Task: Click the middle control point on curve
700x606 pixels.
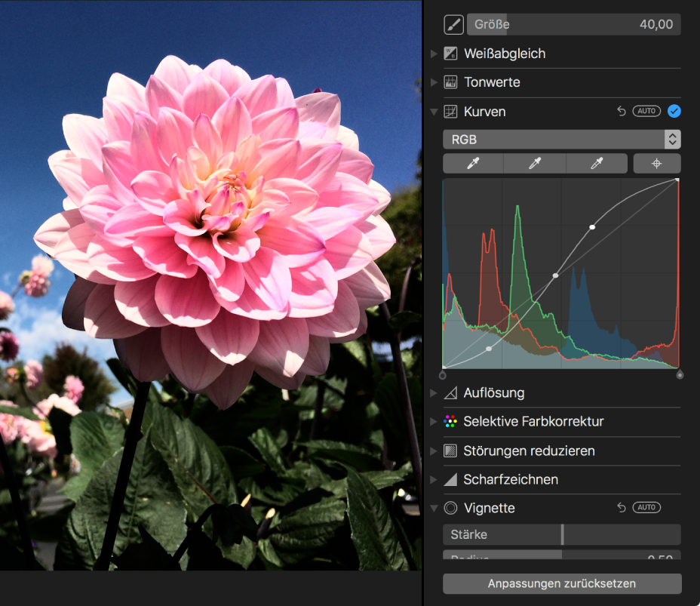Action: coord(556,275)
